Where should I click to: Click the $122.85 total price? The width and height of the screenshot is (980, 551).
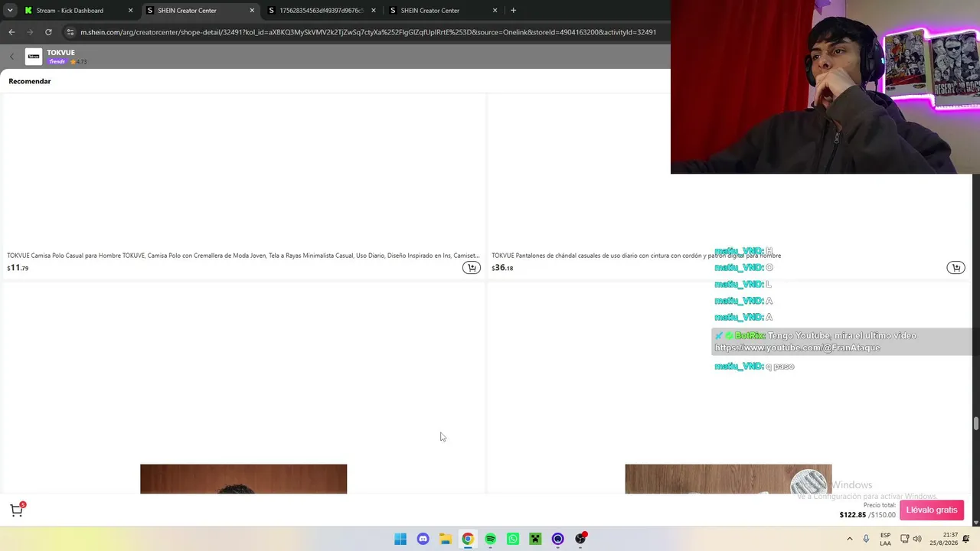(853, 515)
